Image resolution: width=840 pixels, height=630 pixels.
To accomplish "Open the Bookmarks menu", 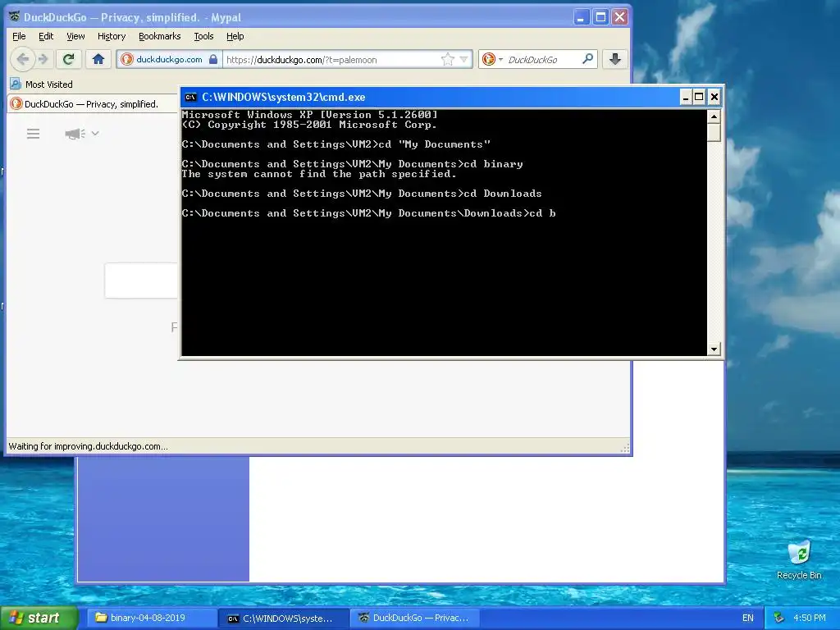I will [160, 36].
